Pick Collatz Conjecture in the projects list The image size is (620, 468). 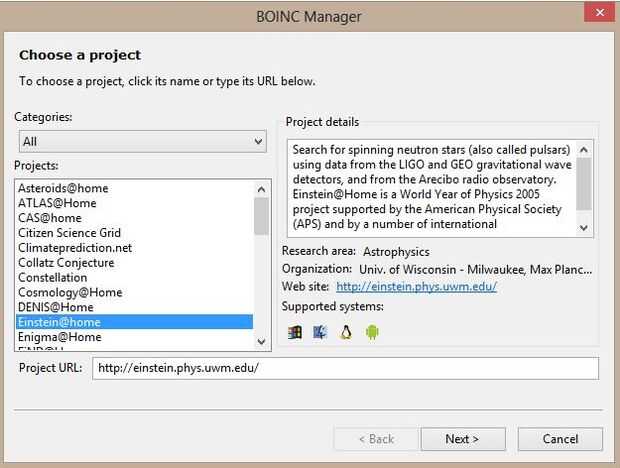[x=66, y=263]
